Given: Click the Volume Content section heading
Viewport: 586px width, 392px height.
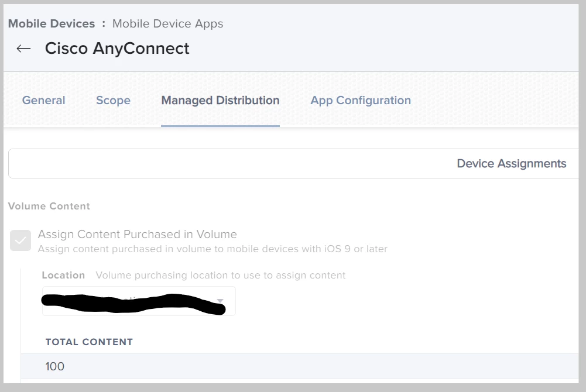Looking at the screenshot, I should click(x=49, y=206).
